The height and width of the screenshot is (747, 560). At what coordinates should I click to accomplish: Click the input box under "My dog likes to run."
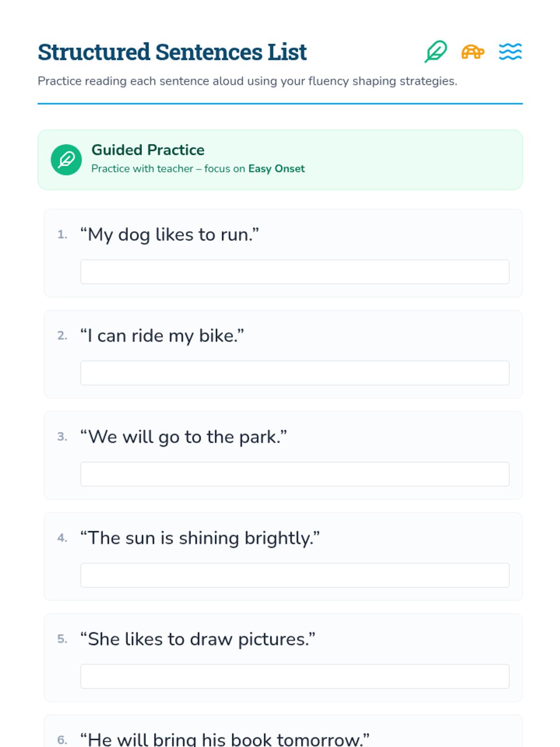tap(294, 272)
